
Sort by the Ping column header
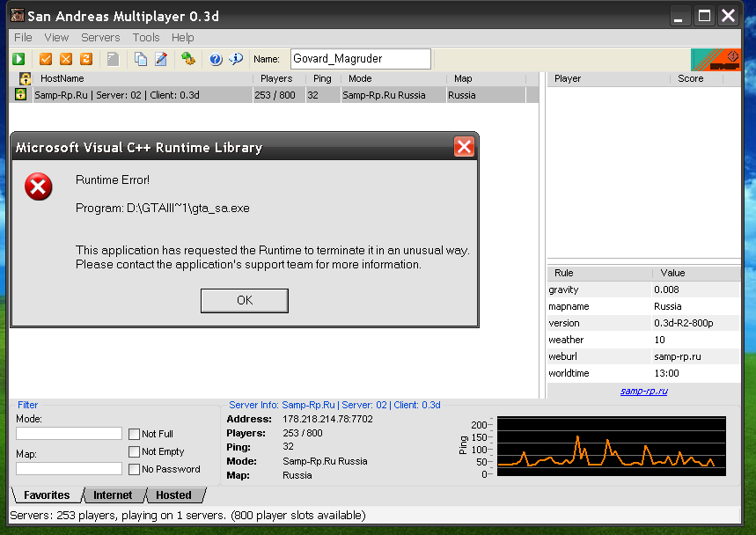[323, 78]
